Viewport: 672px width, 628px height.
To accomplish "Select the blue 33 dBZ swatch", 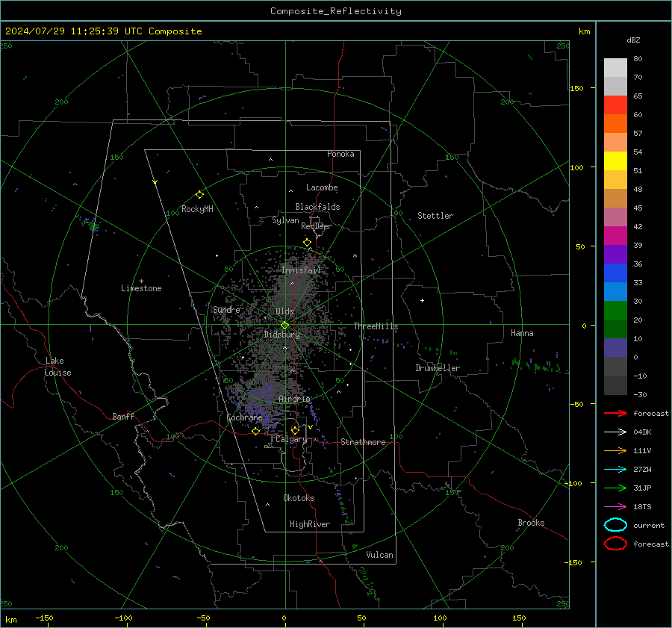I will pyautogui.click(x=615, y=273).
